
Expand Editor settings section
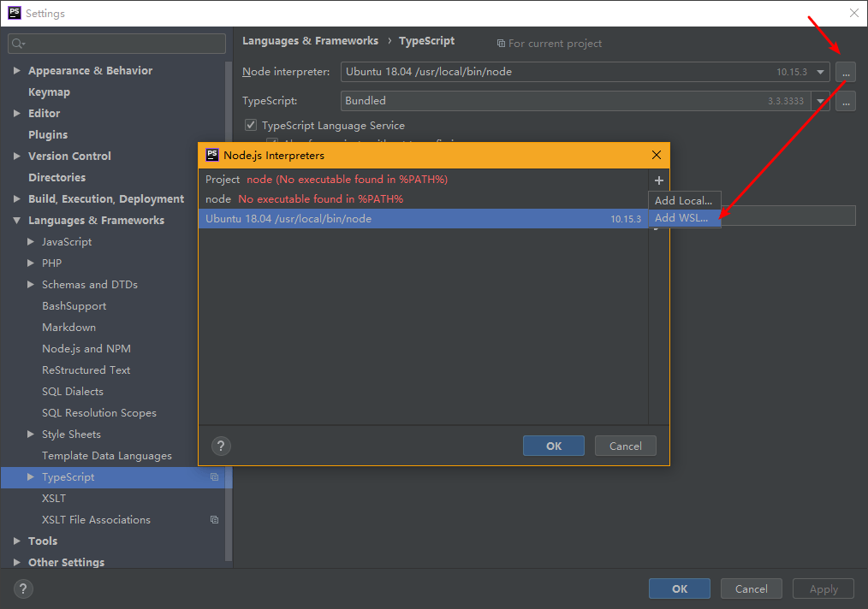16,113
